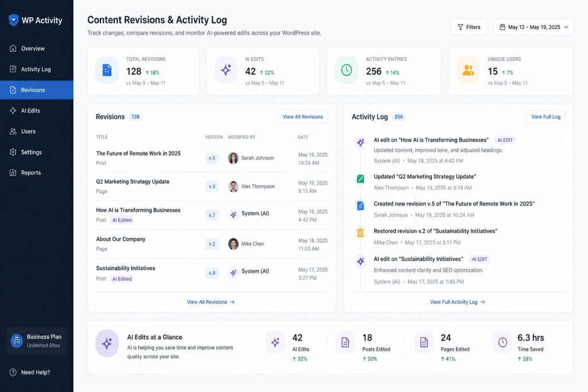
Task: Click the Time Saved clock icon
Action: [502, 342]
